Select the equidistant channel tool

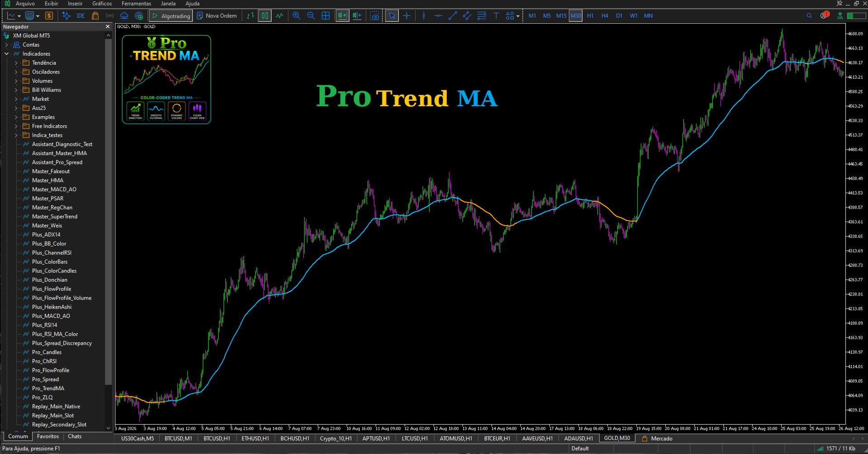click(x=467, y=16)
